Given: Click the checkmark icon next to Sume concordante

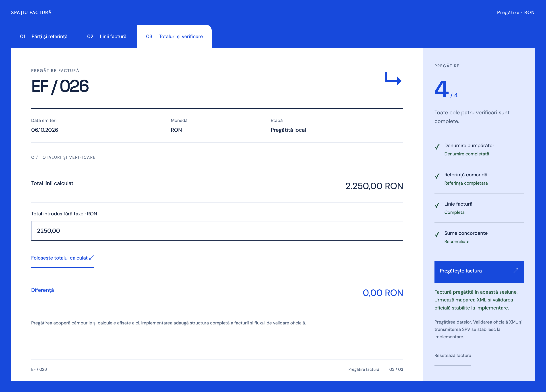Looking at the screenshot, I should point(437,234).
